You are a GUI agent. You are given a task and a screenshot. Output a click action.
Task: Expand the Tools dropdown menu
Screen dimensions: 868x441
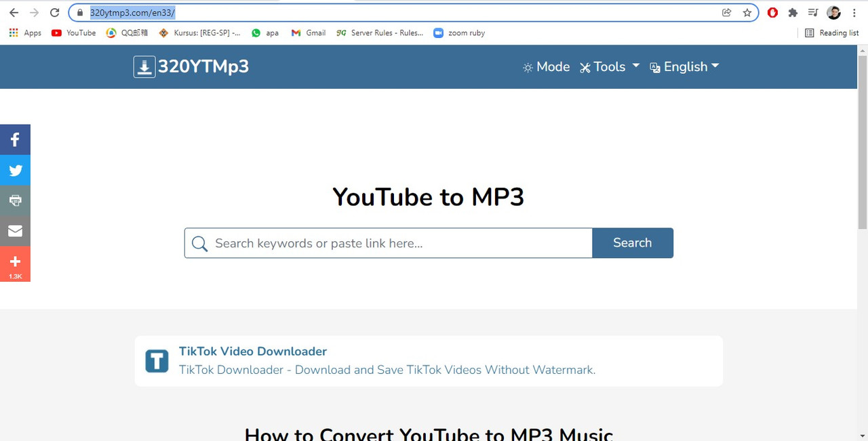610,67
